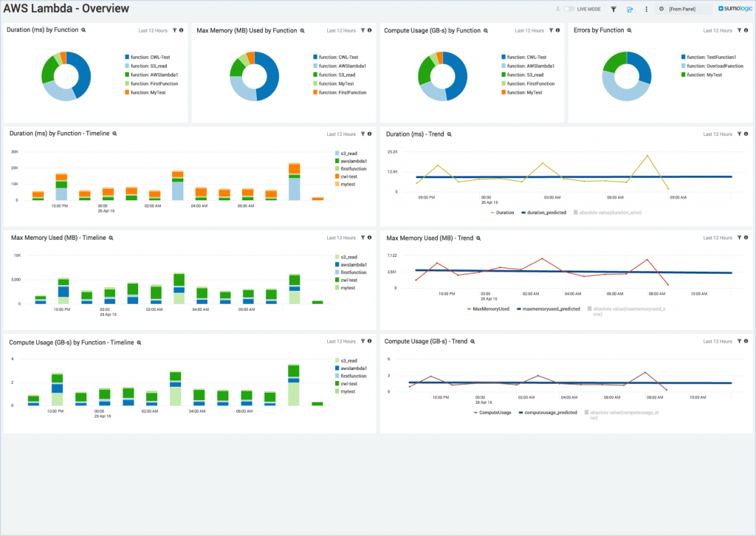Click function: AWSlambda1 in Compute Usage by Function legend
756x536 pixels.
528,66
